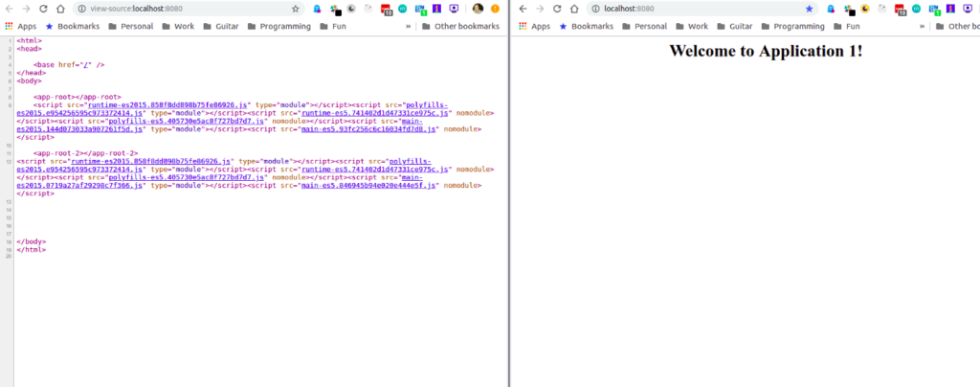This screenshot has height=387, width=980.
Task: Open runtime-es5 script link on line 9
Action: tap(375, 113)
